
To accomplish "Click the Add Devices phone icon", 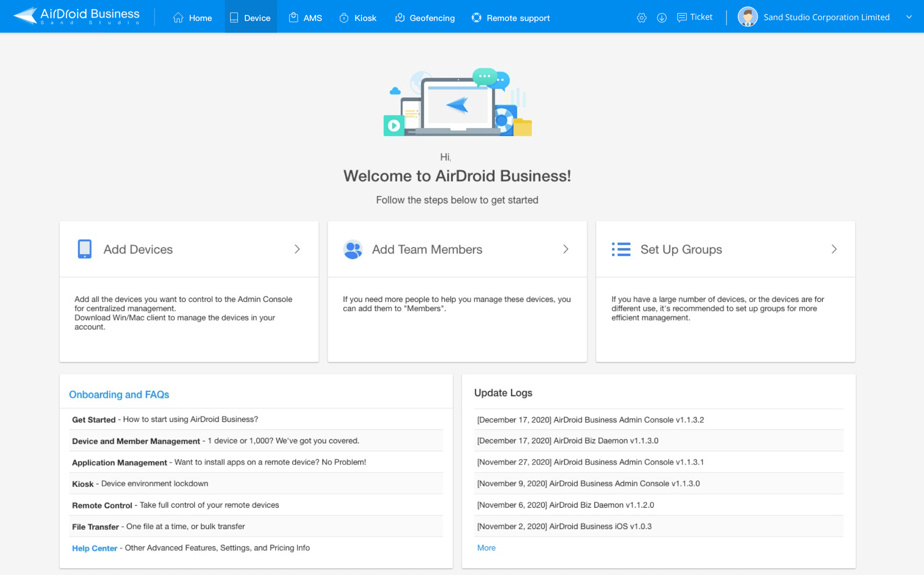I will point(84,249).
